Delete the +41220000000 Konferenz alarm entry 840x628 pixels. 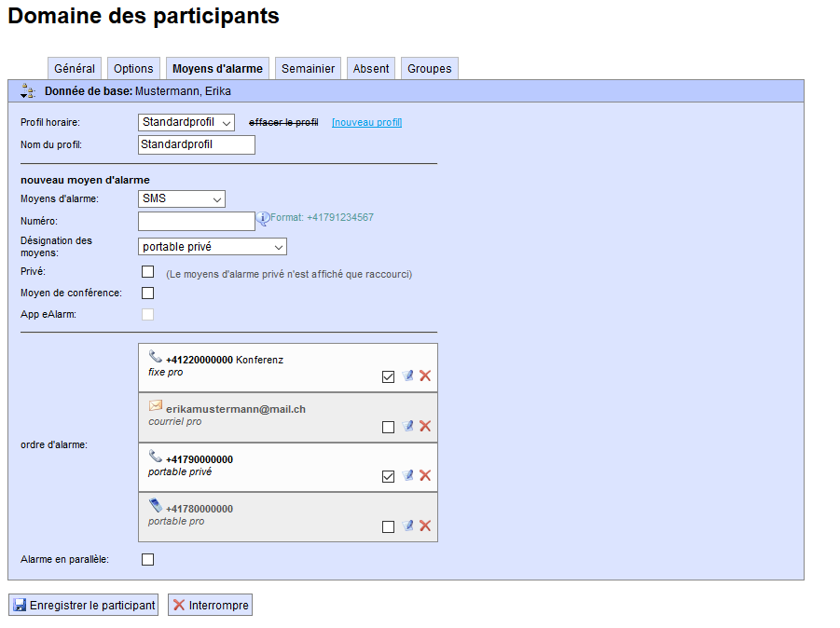(425, 375)
